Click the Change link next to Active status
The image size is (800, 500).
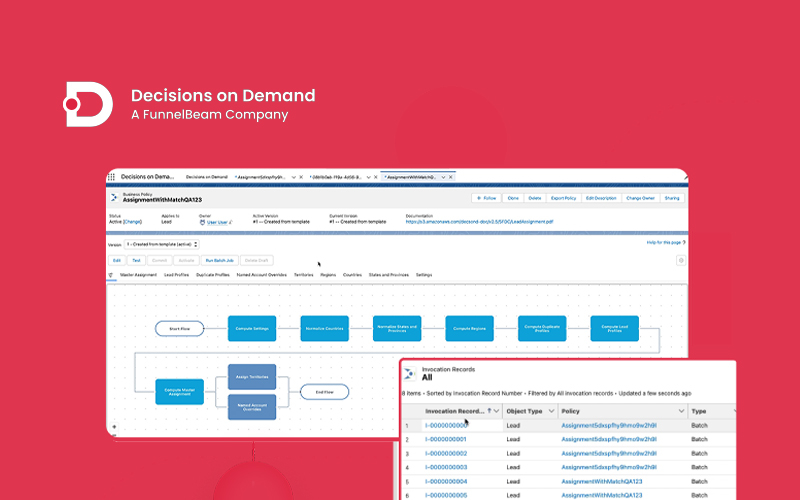(x=132, y=222)
